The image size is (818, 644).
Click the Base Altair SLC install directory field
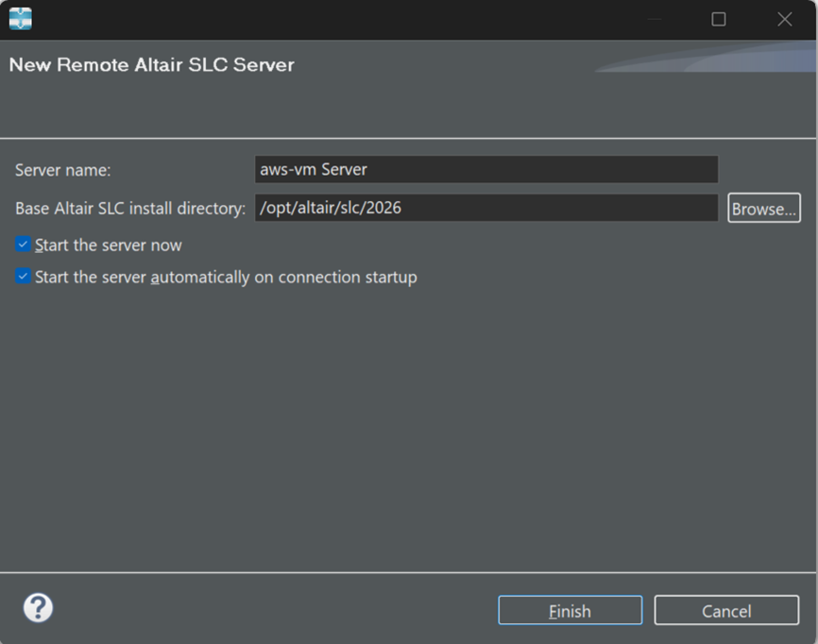coord(486,208)
